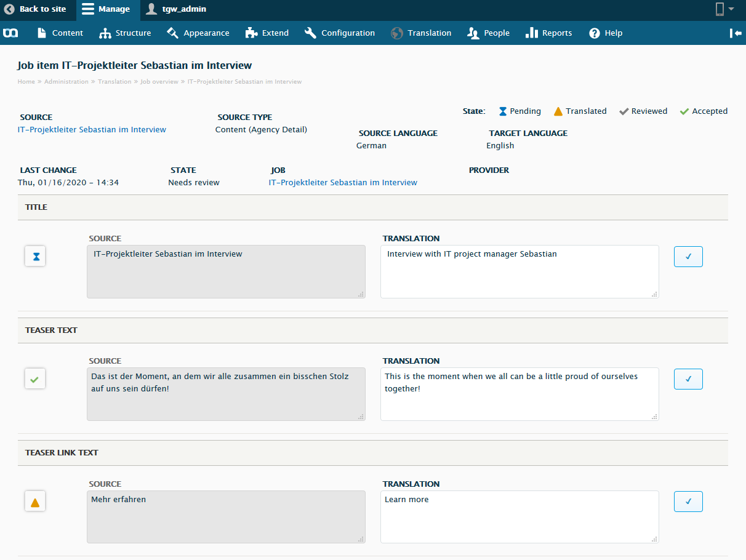746x560 pixels.
Task: Click the Drupal home logo icon
Action: (10, 33)
